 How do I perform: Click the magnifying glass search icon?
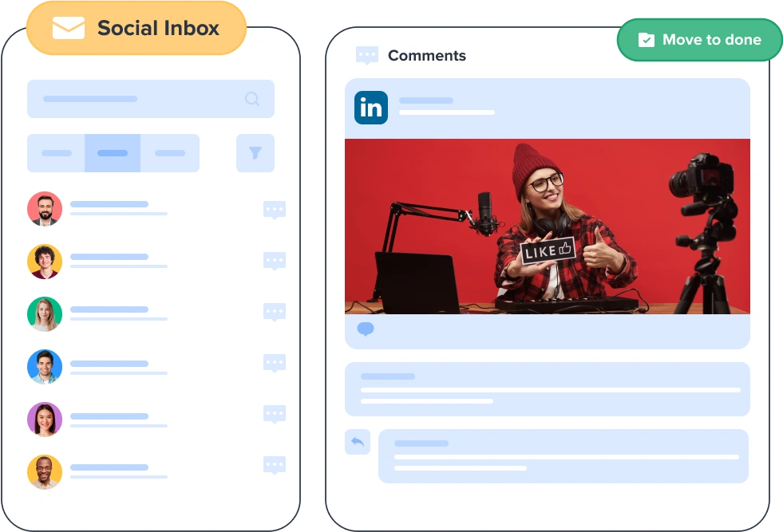tap(252, 99)
